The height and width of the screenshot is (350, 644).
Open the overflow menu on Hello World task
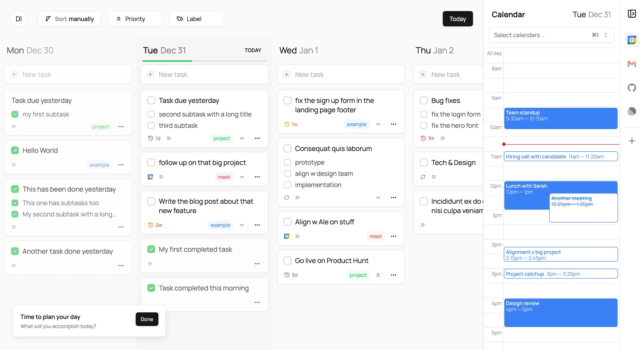(x=121, y=165)
